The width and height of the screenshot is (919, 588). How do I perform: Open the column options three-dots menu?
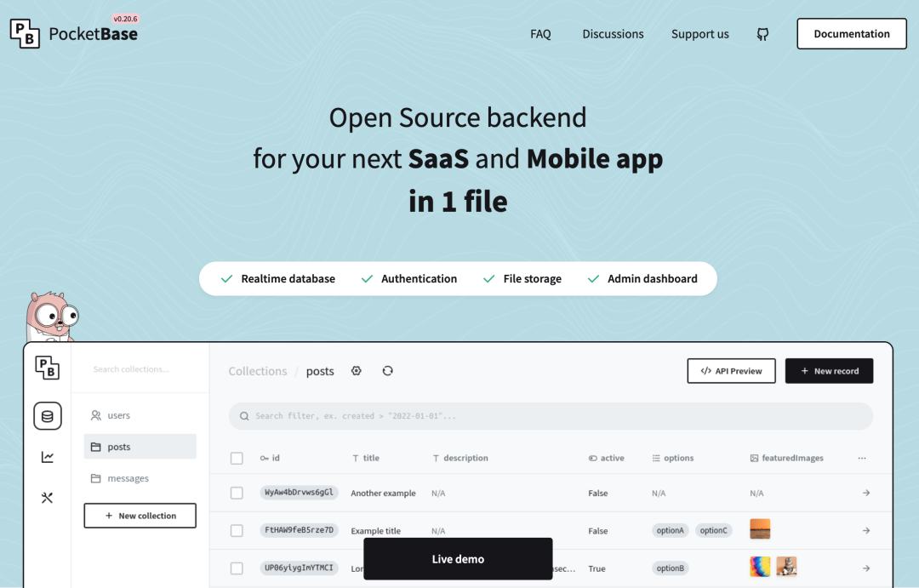(862, 458)
